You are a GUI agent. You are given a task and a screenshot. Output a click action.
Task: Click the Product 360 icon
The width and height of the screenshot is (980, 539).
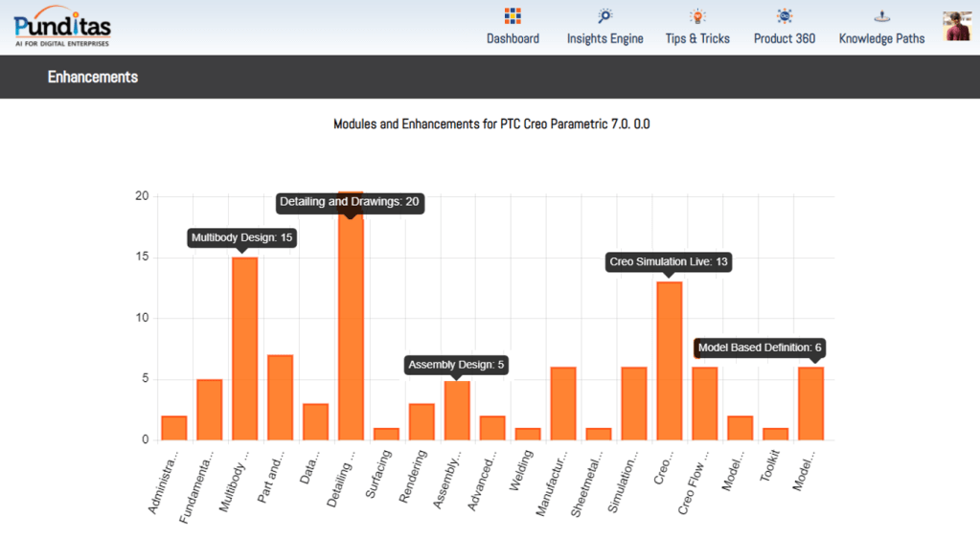785,16
